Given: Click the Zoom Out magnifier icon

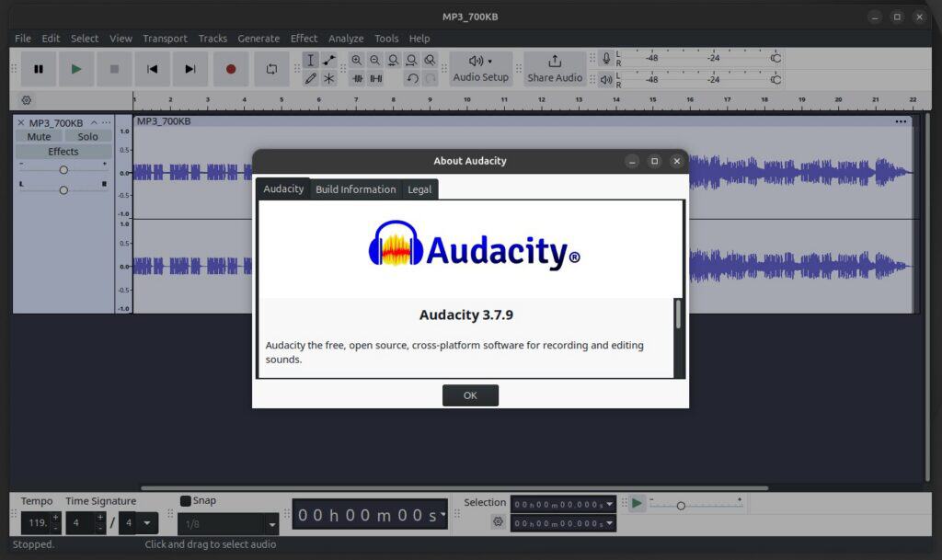Looking at the screenshot, I should 375,60.
